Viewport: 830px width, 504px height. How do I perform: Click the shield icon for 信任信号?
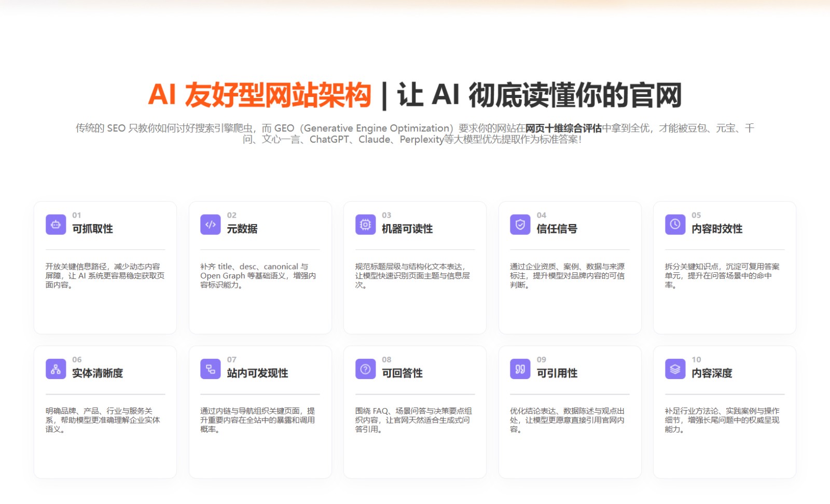click(520, 225)
